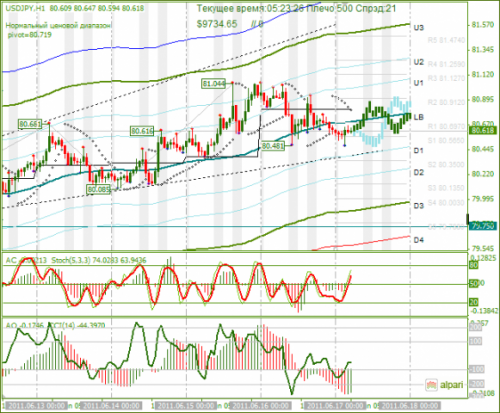Click the R4 81.2590 resistance label

(446, 64)
